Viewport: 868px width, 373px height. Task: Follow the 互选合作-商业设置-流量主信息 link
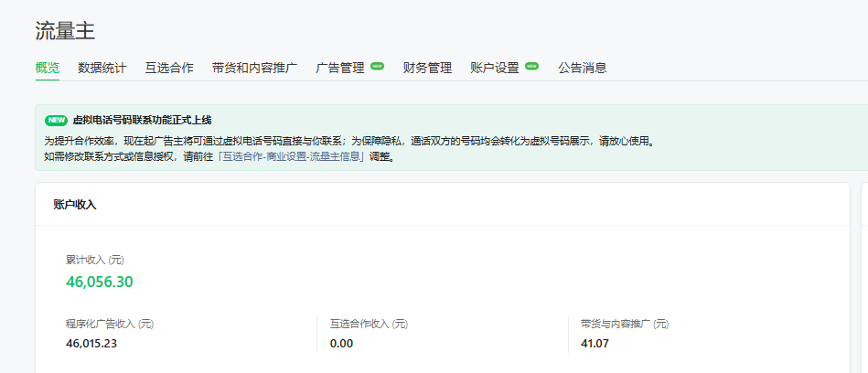pyautogui.click(x=293, y=156)
